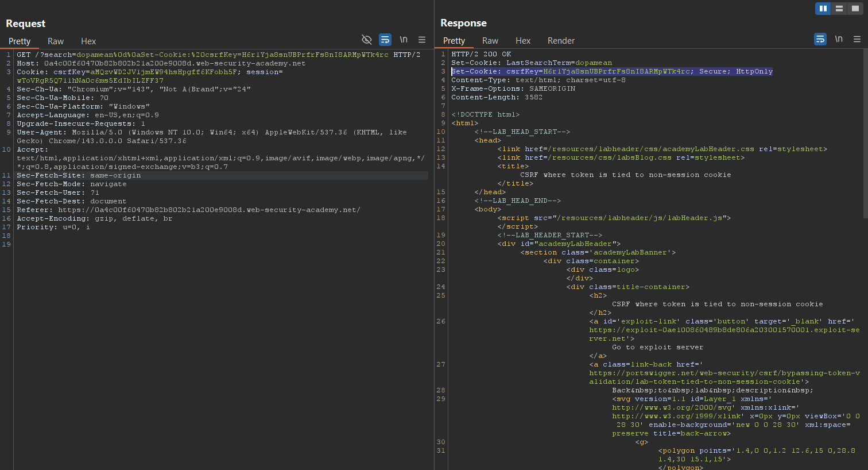This screenshot has height=470, width=868.
Task: Switch to the Raw tab in Response
Action: (x=490, y=41)
